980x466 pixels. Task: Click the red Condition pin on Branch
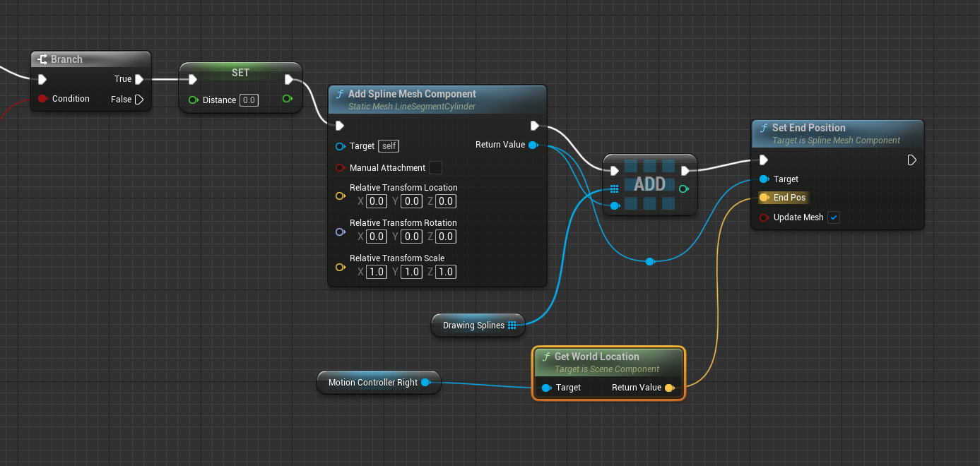coord(42,99)
